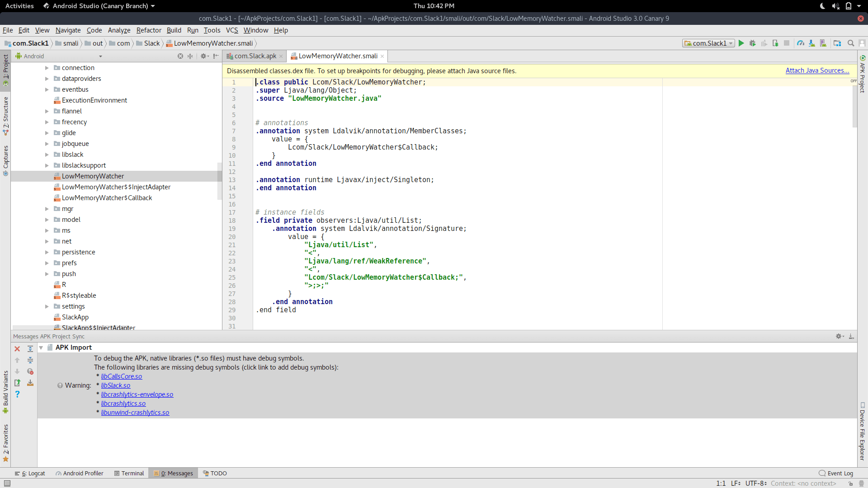Open libcrashlytics-envelope.so link
Viewport: 868px width, 488px height.
click(x=137, y=394)
